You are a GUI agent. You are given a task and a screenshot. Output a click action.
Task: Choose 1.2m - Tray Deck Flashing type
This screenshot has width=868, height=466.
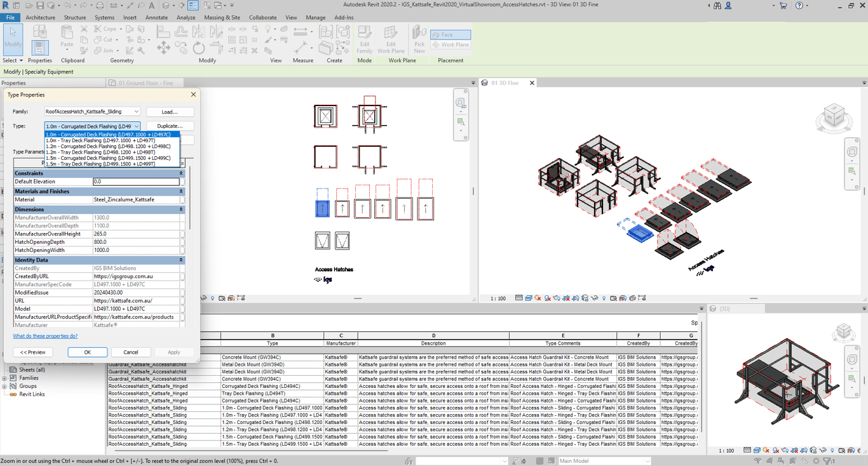click(x=100, y=152)
